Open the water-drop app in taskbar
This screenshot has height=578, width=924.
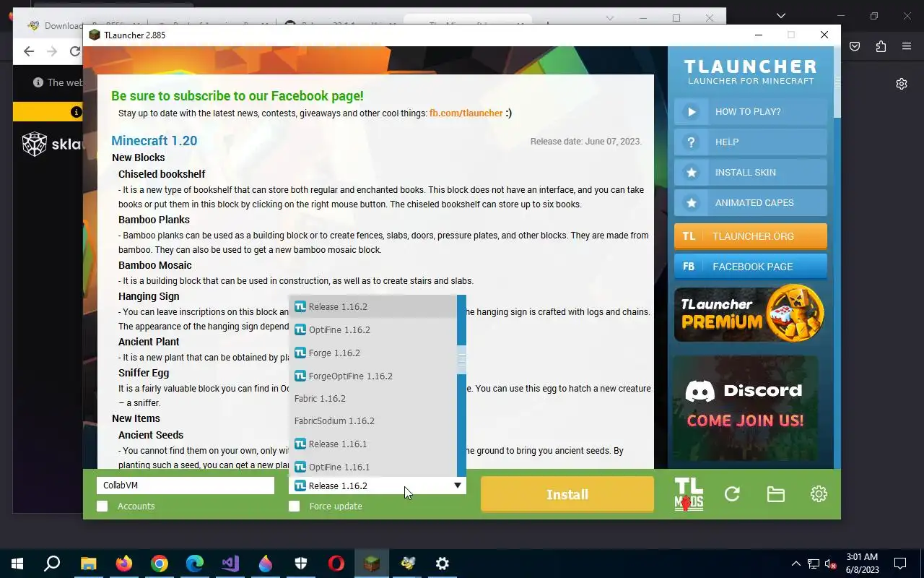tap(266, 564)
